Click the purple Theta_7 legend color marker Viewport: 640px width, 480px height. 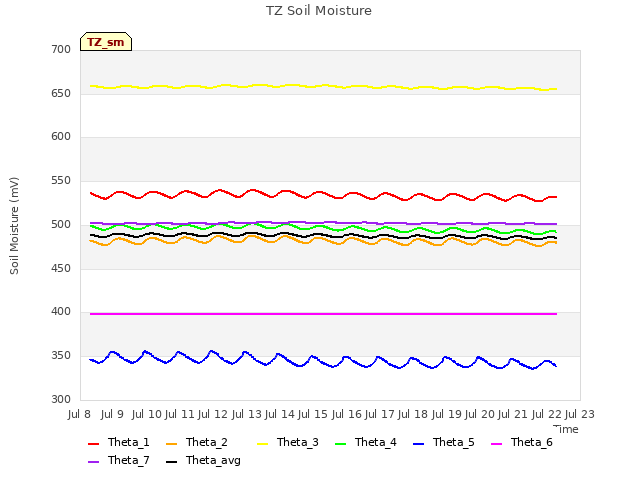click(x=93, y=462)
